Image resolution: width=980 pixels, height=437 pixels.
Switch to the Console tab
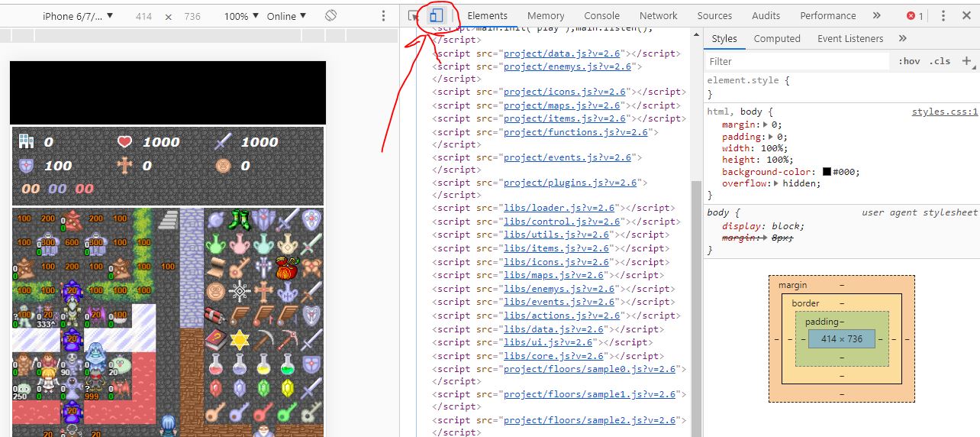601,15
